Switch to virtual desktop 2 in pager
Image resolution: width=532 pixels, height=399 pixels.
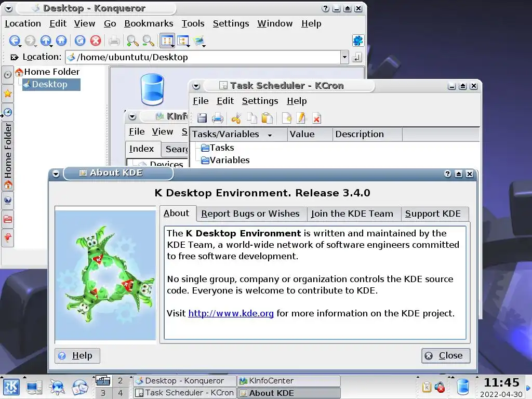coord(120,381)
